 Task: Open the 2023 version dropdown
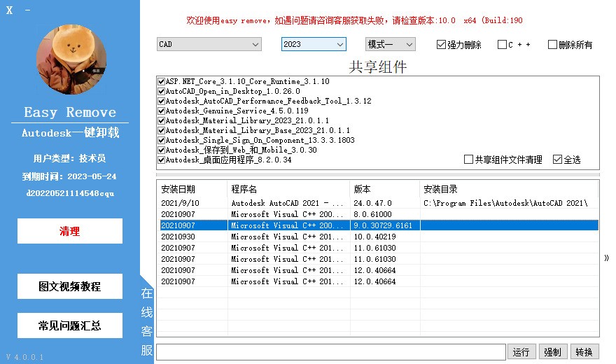pyautogui.click(x=314, y=44)
